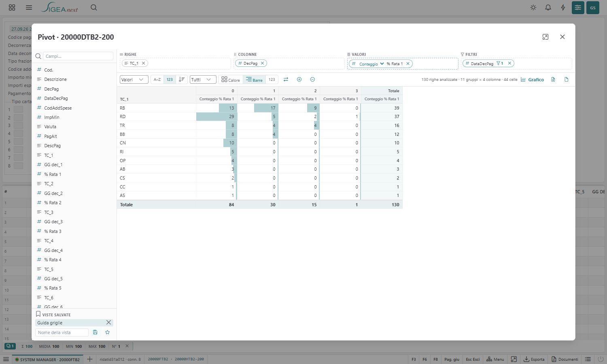Viewport: 607px width, 364px height.
Task: Toggle the descending sort direction button
Action: click(182, 80)
